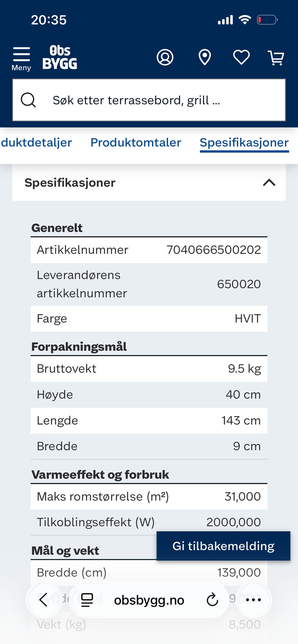This screenshot has width=298, height=644.
Task: Click the Gi tilbakemelding button
Action: [223, 546]
